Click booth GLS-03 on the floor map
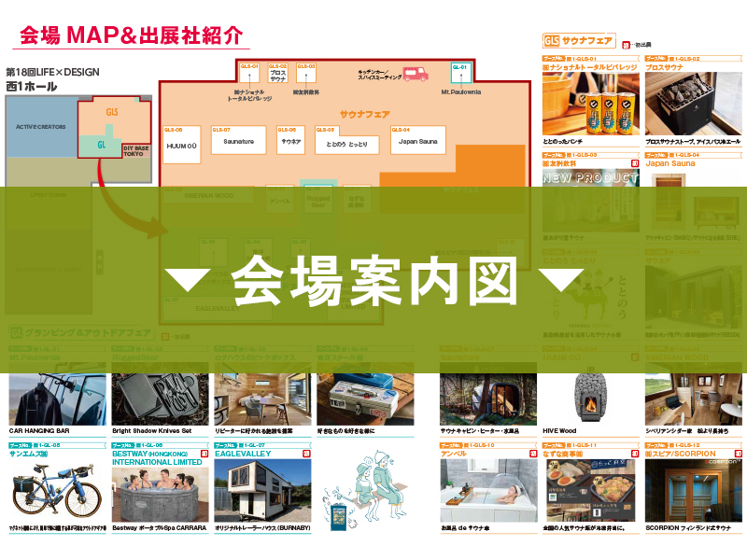The image size is (747, 560). 306,73
